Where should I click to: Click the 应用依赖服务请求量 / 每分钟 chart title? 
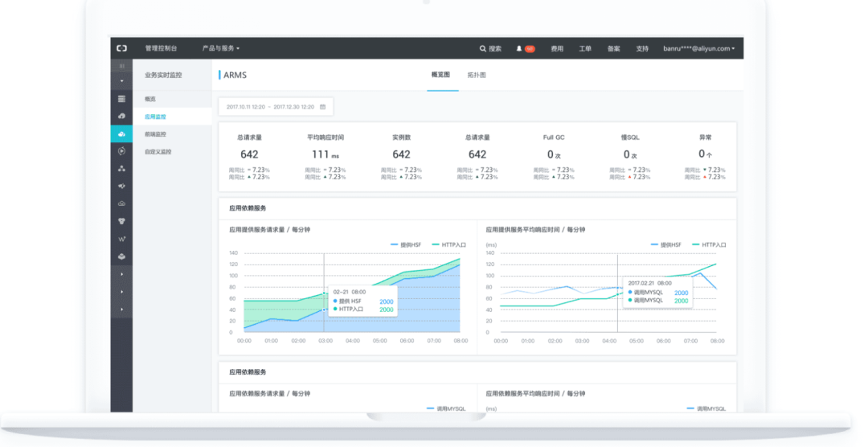click(270, 394)
